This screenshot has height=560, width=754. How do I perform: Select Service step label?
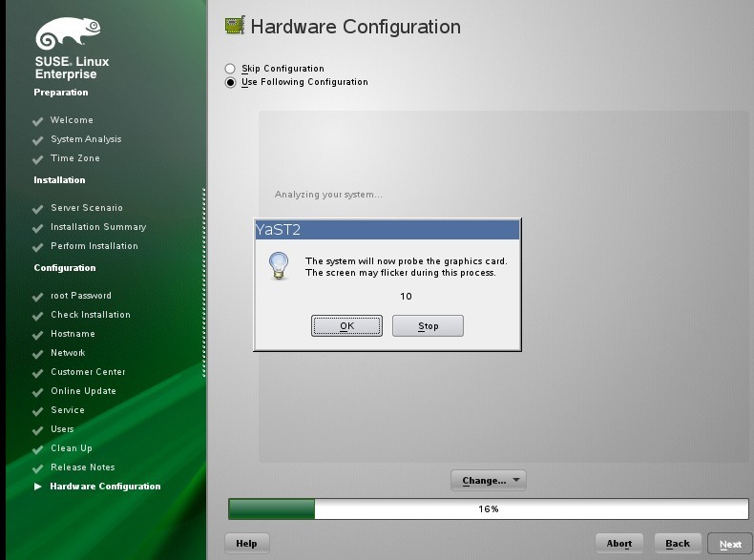tap(68, 409)
